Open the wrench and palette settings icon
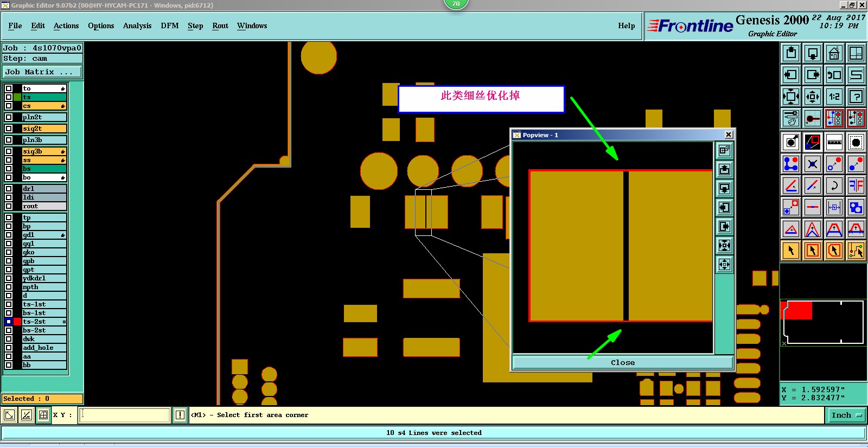The image size is (868, 448). 791,118
